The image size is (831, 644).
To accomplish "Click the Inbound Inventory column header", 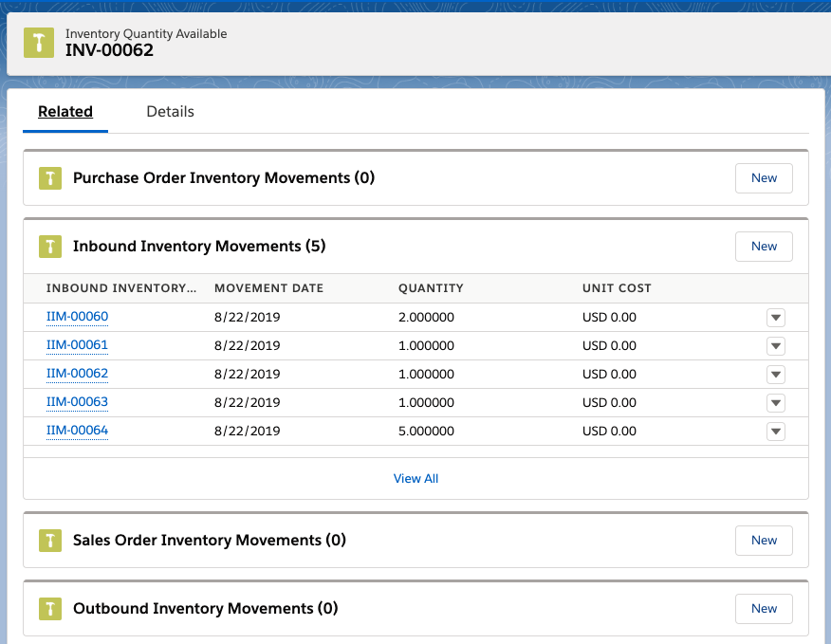I will [x=121, y=287].
